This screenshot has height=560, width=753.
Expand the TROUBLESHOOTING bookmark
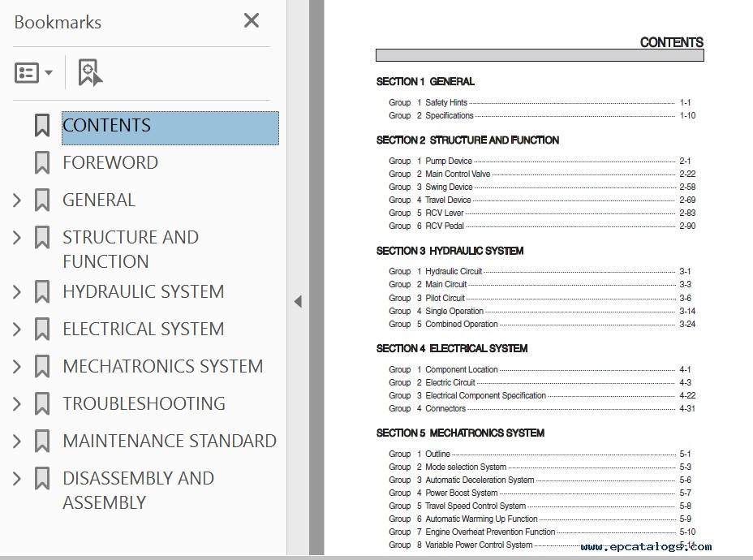tap(17, 404)
